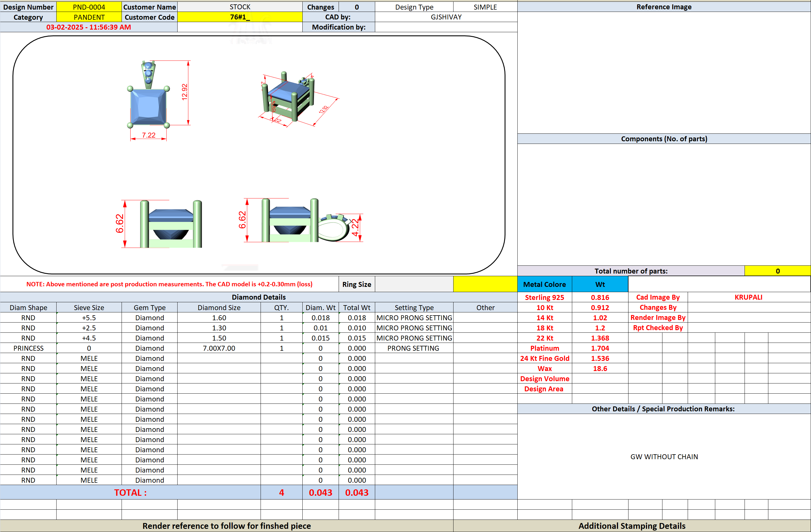Select the Other Details / Special Production Remarks header
Image resolution: width=811 pixels, height=532 pixels.
664,409
